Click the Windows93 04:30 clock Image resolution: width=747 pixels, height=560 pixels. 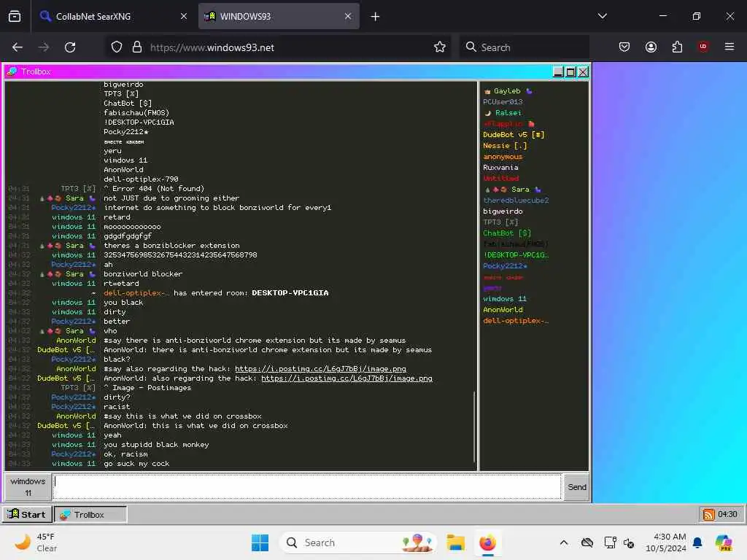click(x=727, y=514)
